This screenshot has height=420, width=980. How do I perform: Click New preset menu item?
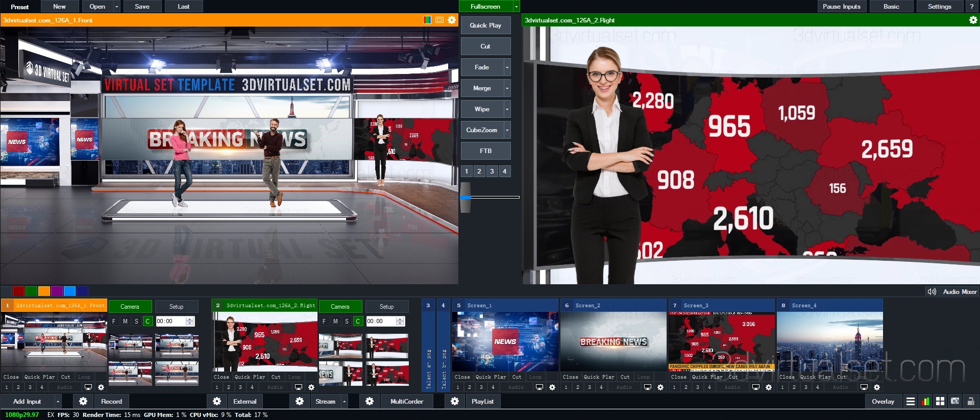coord(59,6)
